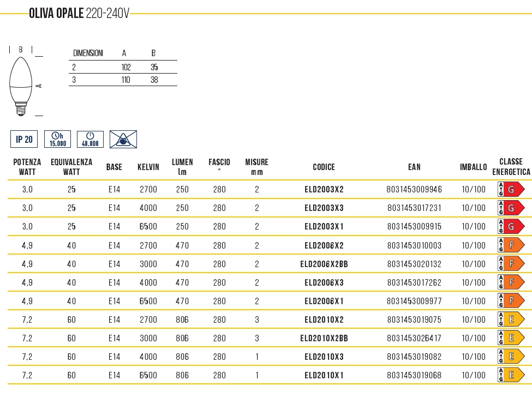
Task: Click EAN number 8031453019082
Action: click(414, 357)
